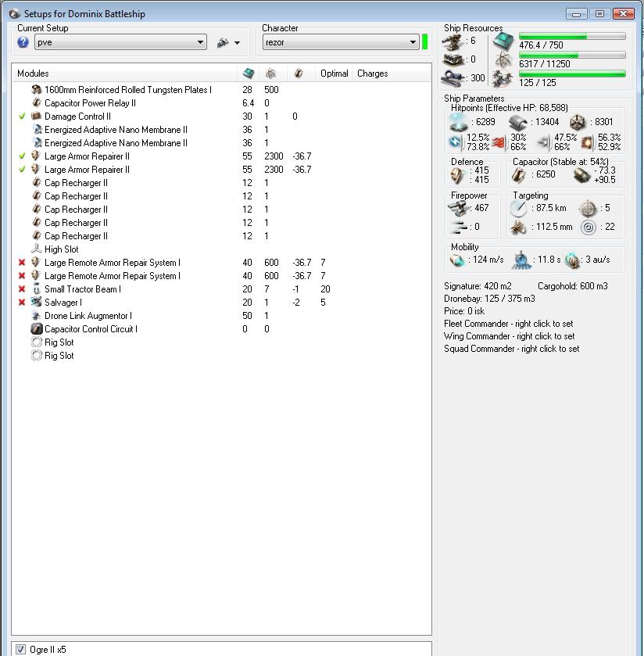Click the structure hitpoints icon 8301
Screen dimensions: 644x656
(x=577, y=123)
